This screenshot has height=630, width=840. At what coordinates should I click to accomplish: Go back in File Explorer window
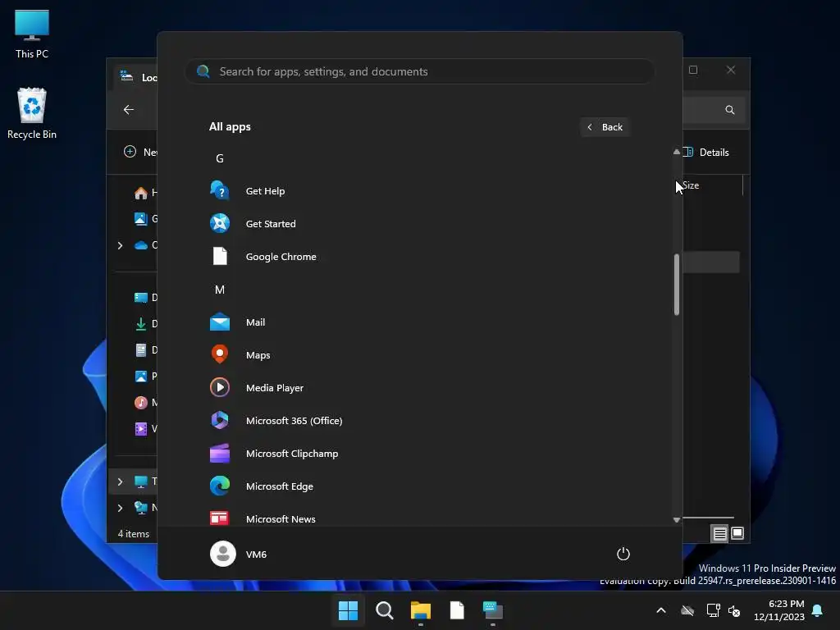(129, 110)
